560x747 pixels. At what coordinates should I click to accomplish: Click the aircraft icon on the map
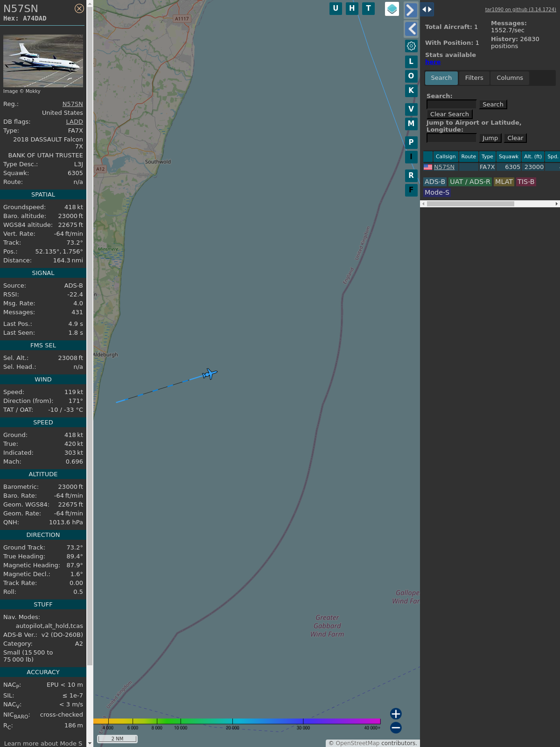pos(210,374)
